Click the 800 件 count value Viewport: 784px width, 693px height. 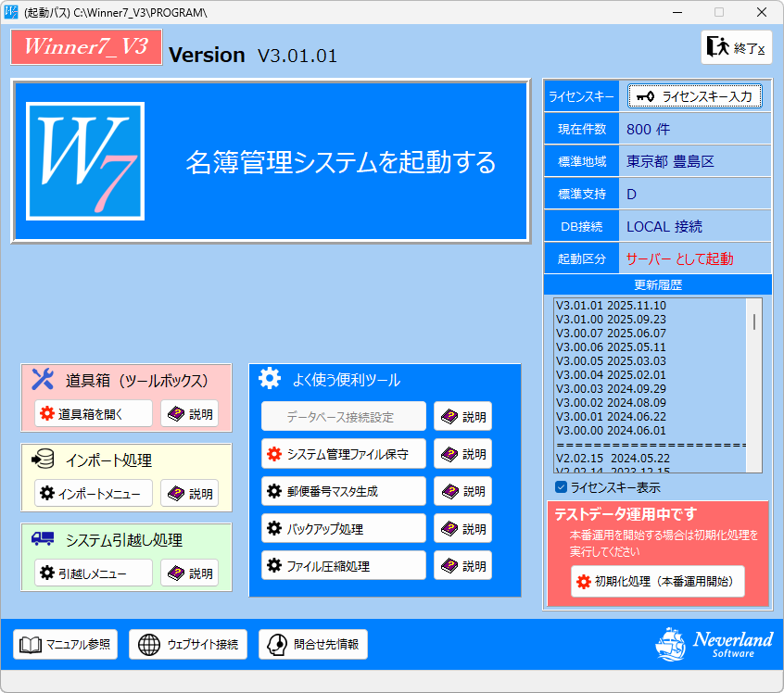coord(648,129)
